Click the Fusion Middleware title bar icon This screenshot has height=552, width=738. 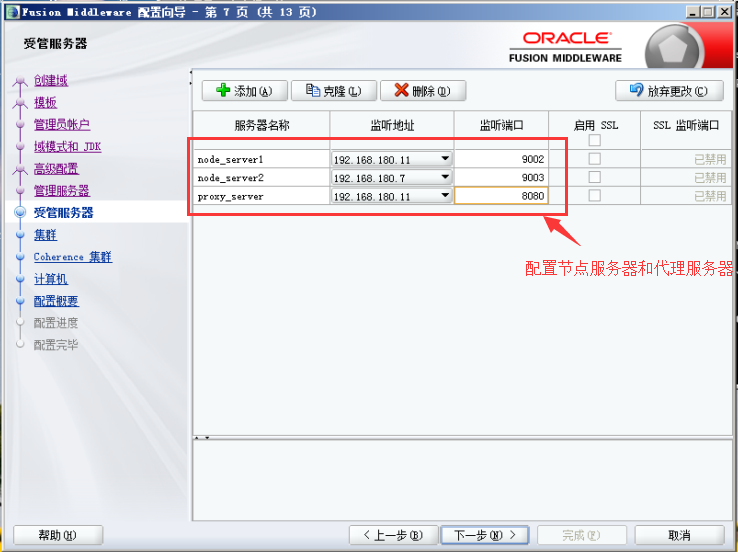click(x=11, y=11)
